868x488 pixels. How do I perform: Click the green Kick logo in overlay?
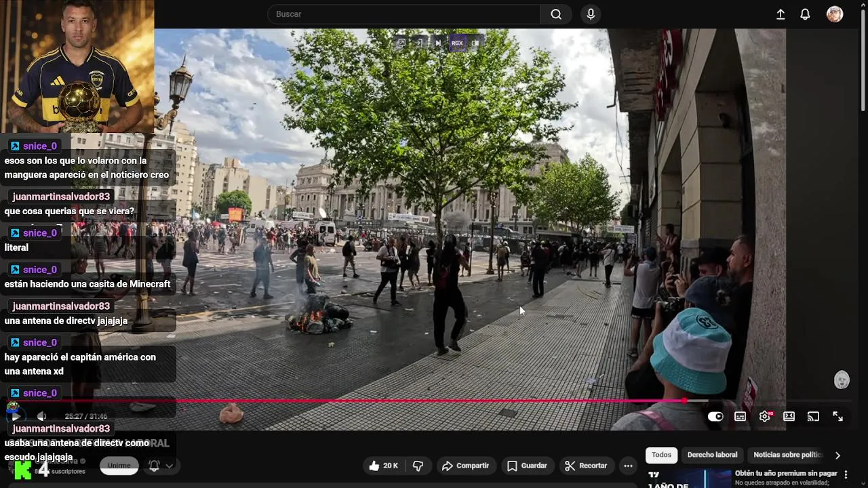23,469
